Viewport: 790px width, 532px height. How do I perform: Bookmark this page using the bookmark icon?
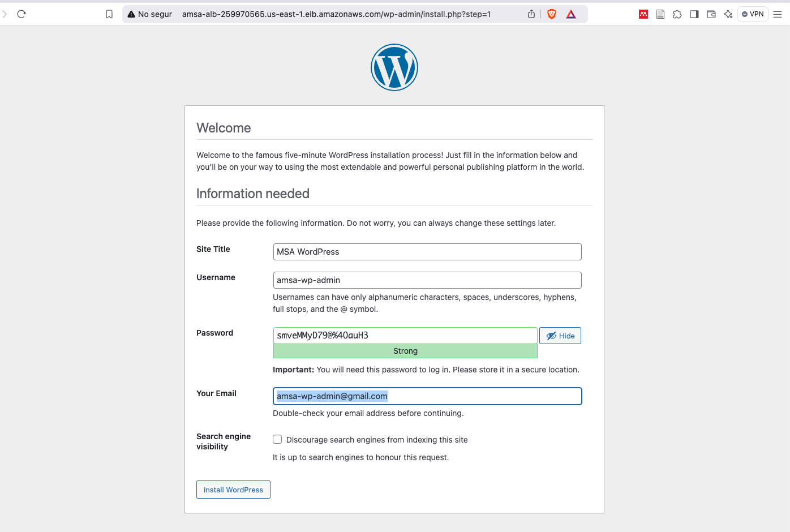(109, 14)
